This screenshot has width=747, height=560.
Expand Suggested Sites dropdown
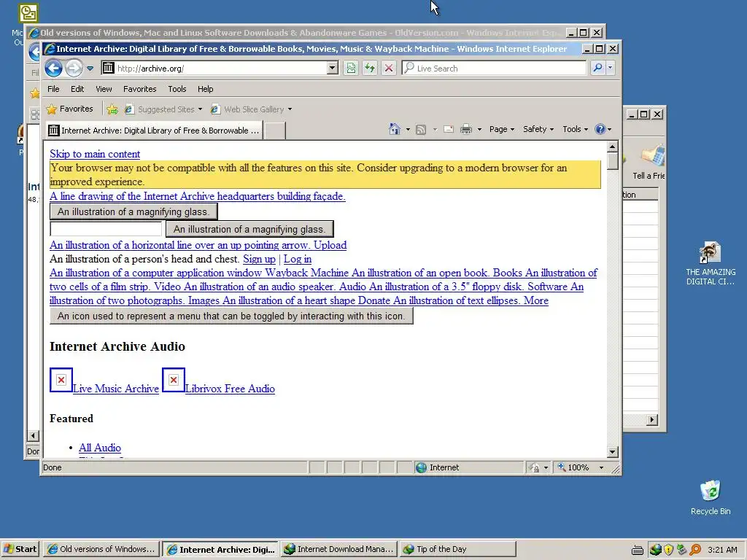click(200, 109)
